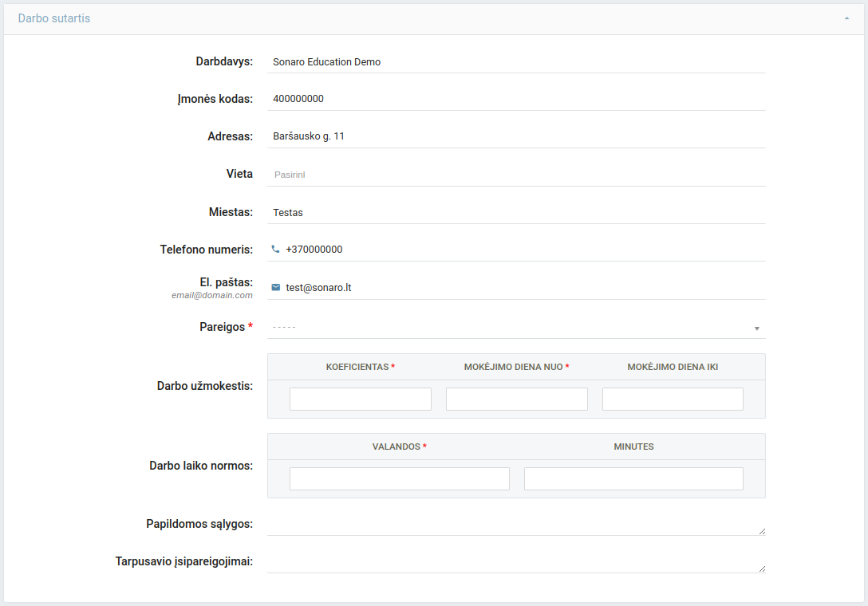The height and width of the screenshot is (606, 868).
Task: Click the Mokėjimo diena iki field
Action: pos(673,399)
